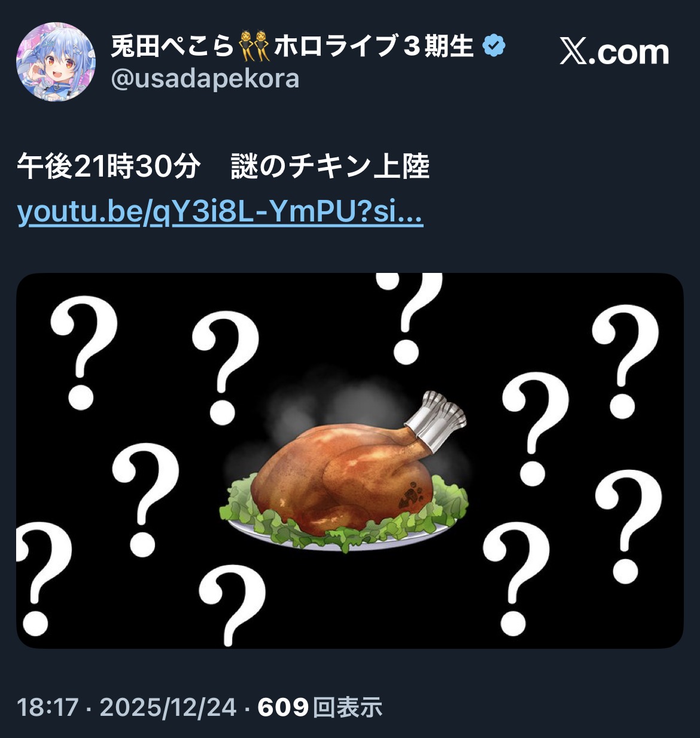Click the 2025/12/24 post date
The image size is (700, 738).
coord(168,707)
